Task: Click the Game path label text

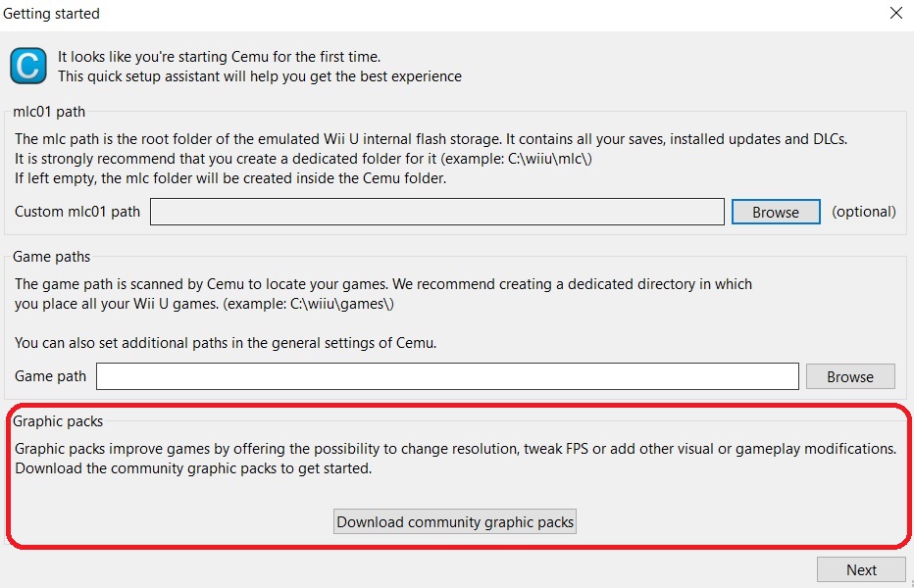Action: tap(51, 376)
